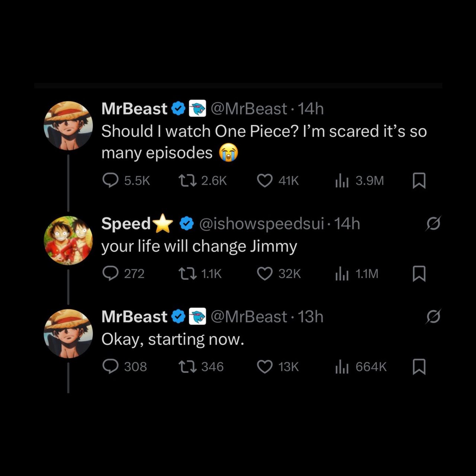
Task: Retweet the tweet with 346 reposts
Action: 188,367
